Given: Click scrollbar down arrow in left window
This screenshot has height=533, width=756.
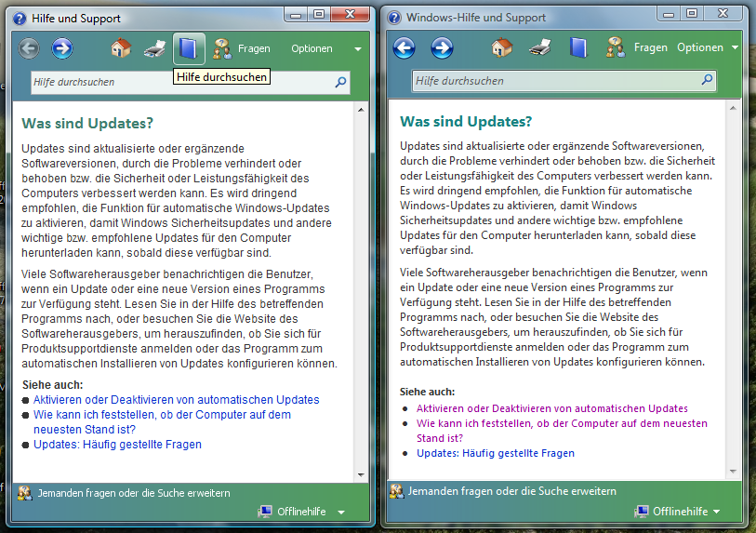Looking at the screenshot, I should (x=361, y=475).
